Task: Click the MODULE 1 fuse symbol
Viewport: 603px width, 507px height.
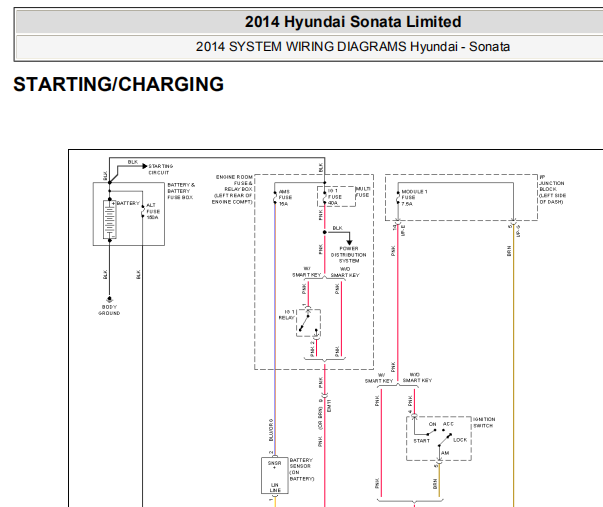Action: [398, 198]
